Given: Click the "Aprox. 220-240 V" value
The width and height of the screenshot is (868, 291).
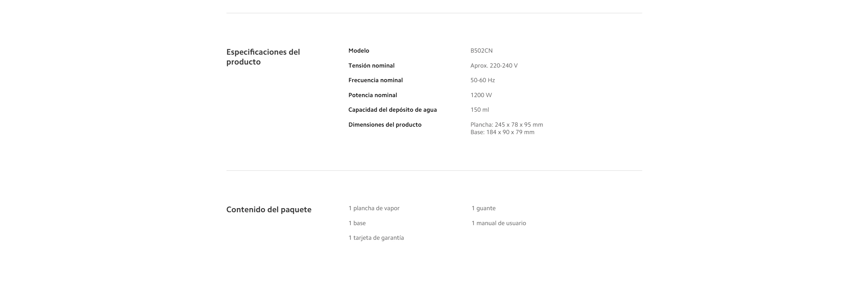Looking at the screenshot, I should 494,66.
